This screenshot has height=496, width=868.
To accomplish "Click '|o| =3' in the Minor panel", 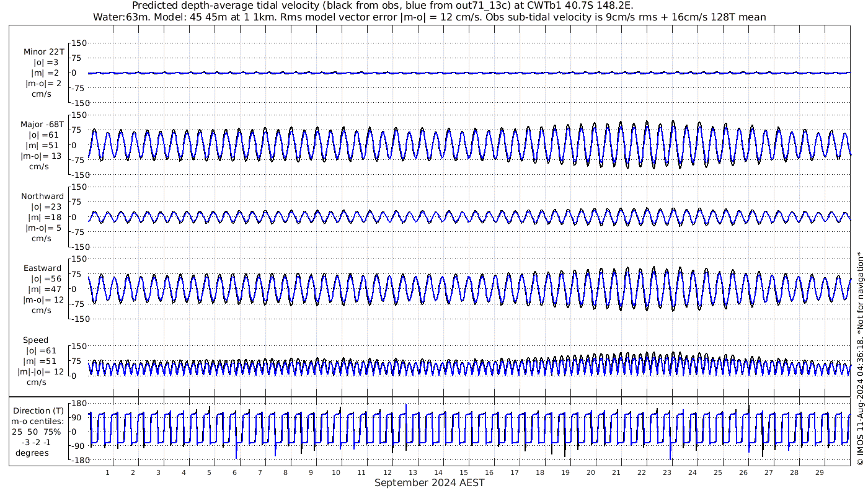I will [x=45, y=62].
